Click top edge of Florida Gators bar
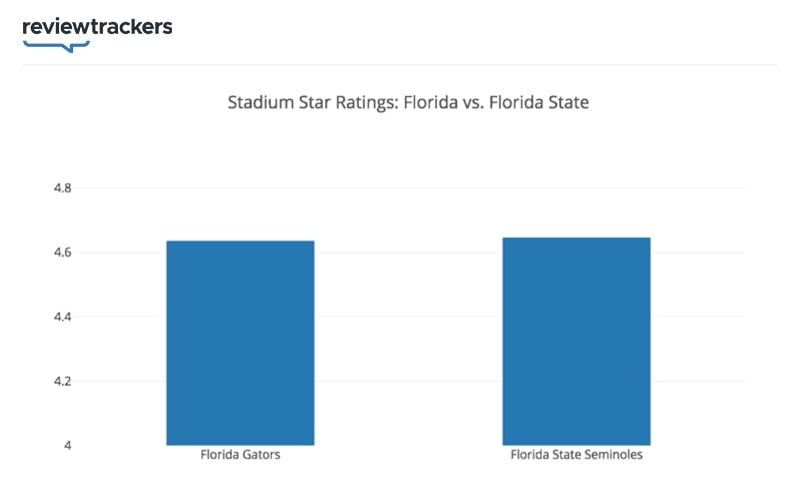The image size is (800, 496). (240, 241)
